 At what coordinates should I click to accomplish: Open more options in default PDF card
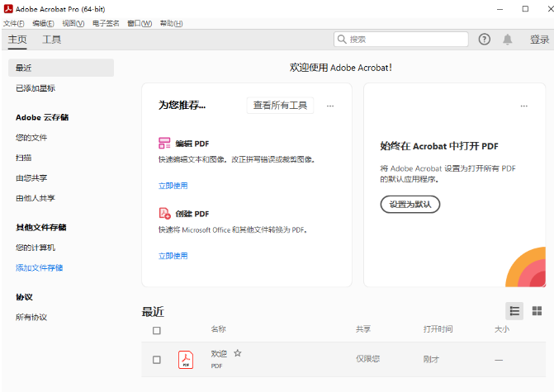[x=523, y=106]
